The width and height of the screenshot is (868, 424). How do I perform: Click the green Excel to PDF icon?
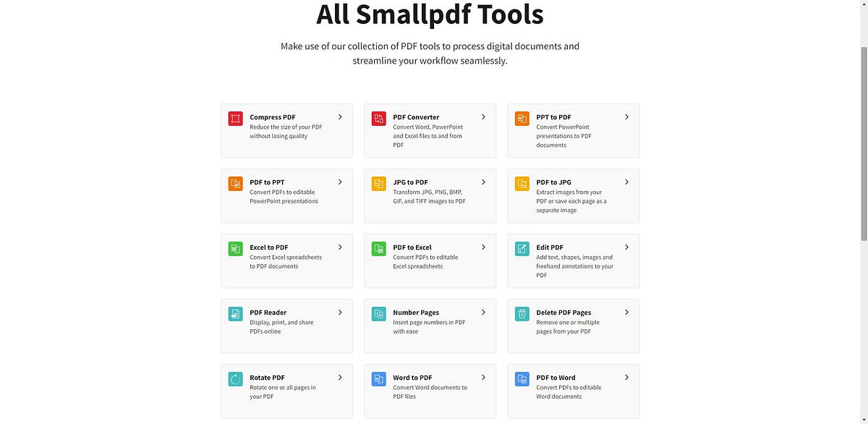235,249
